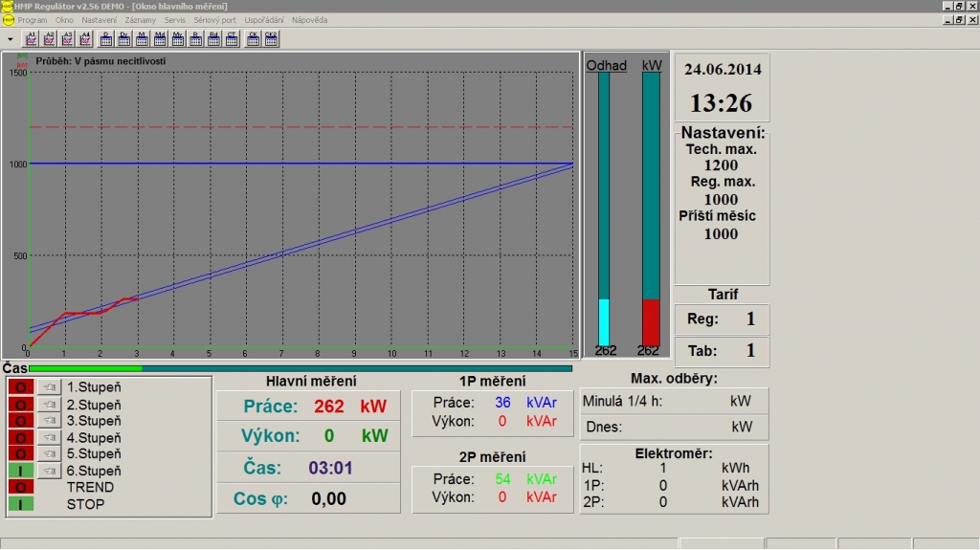This screenshot has width=980, height=550.
Task: Click the 1P měření Práce value 36
Action: pos(502,403)
